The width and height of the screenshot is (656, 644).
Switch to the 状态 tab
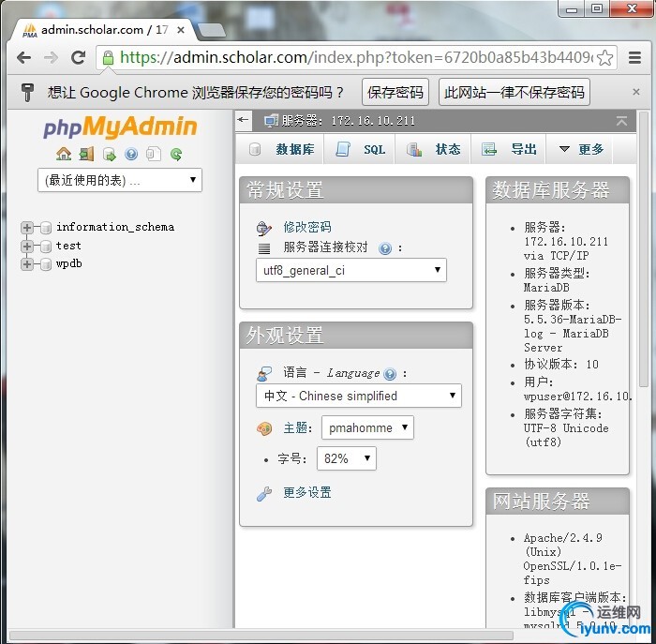(x=433, y=149)
